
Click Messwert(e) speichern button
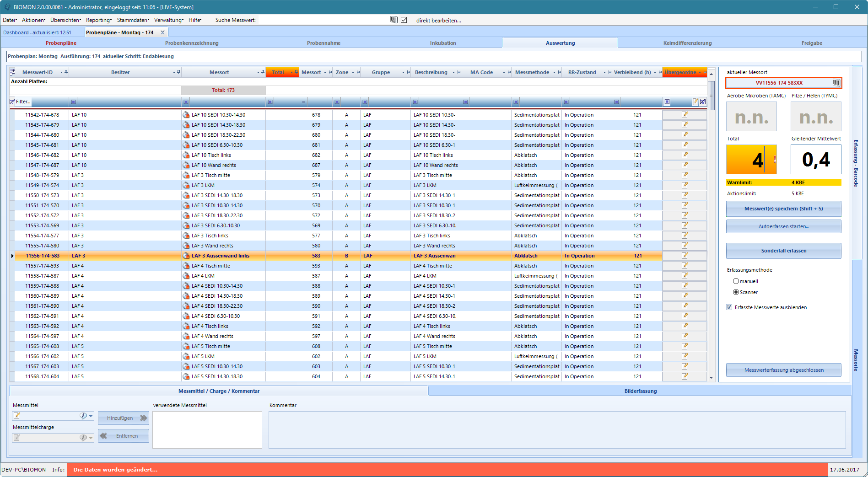pyautogui.click(x=783, y=209)
